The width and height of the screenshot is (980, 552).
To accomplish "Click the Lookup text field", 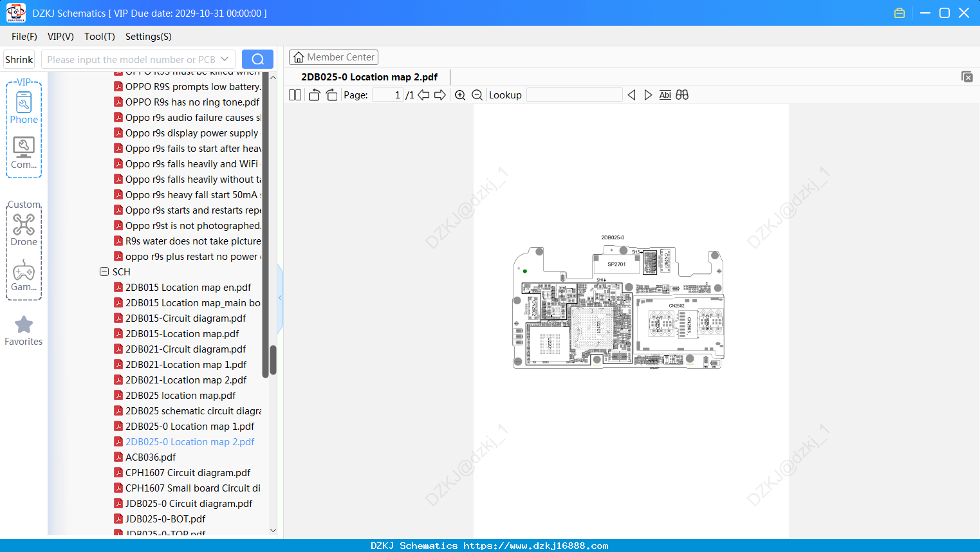I will (575, 95).
